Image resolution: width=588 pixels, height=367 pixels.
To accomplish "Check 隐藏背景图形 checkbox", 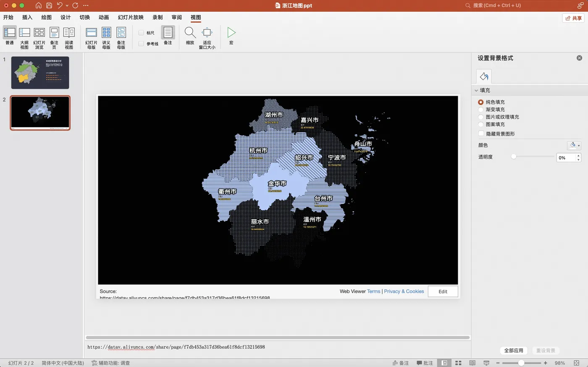I will tap(481, 134).
